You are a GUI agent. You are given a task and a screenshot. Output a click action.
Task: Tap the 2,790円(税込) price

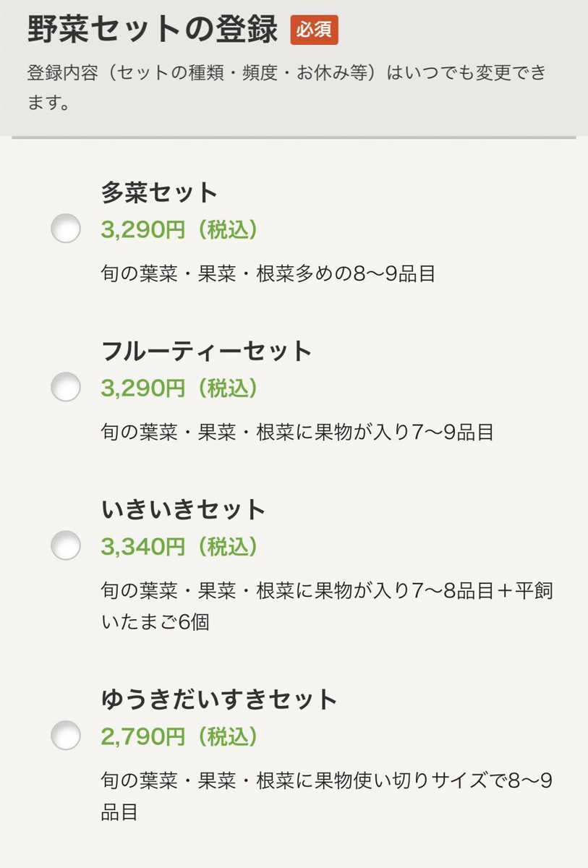point(179,737)
